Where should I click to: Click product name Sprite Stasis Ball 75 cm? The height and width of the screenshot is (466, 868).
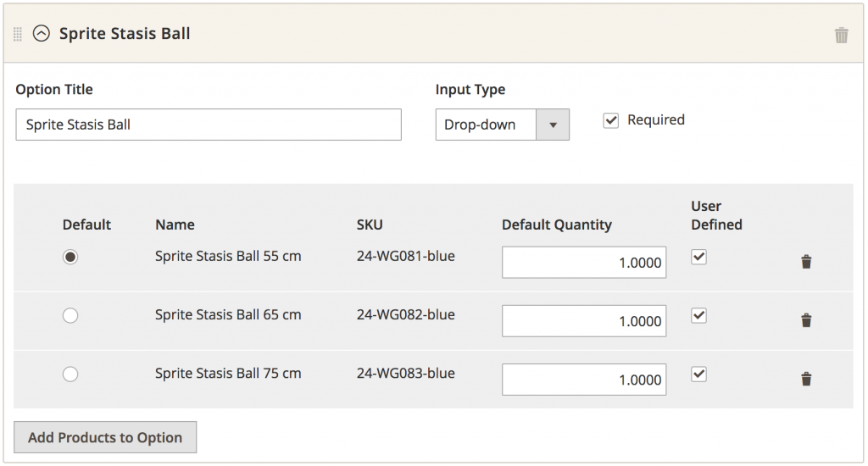pos(228,374)
